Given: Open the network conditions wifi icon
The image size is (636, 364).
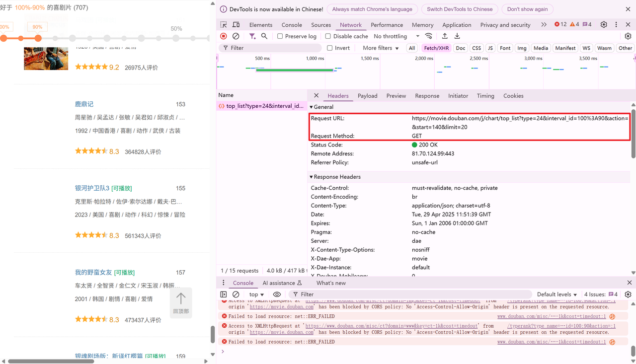Looking at the screenshot, I should point(429,36).
